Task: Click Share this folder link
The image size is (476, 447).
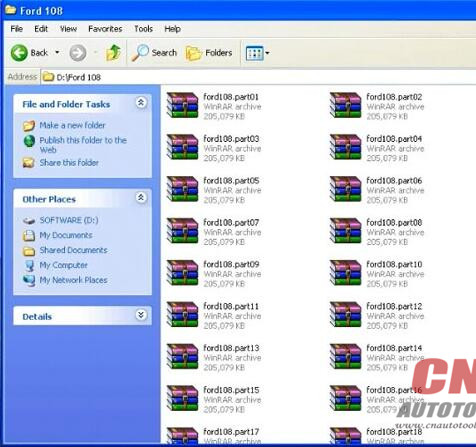Action: tap(69, 163)
